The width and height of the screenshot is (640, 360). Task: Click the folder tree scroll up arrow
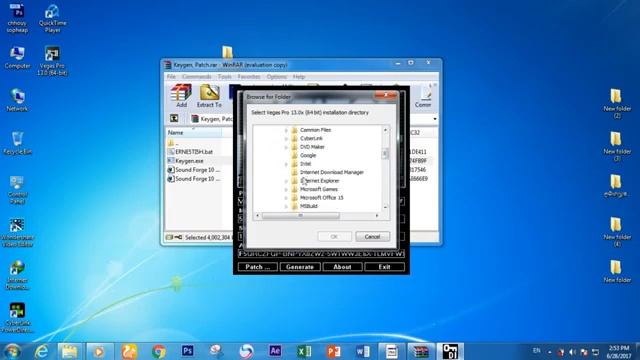click(x=385, y=130)
